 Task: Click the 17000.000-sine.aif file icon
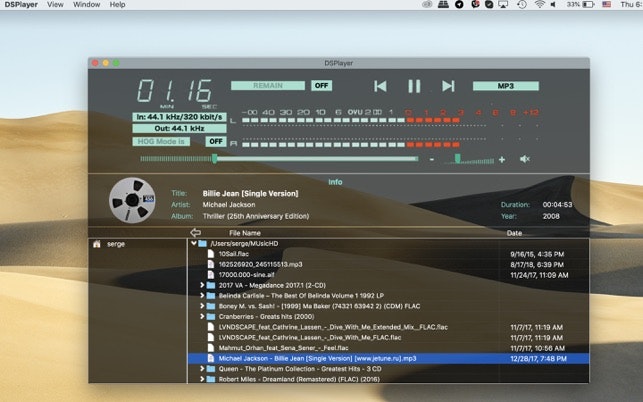(211, 275)
